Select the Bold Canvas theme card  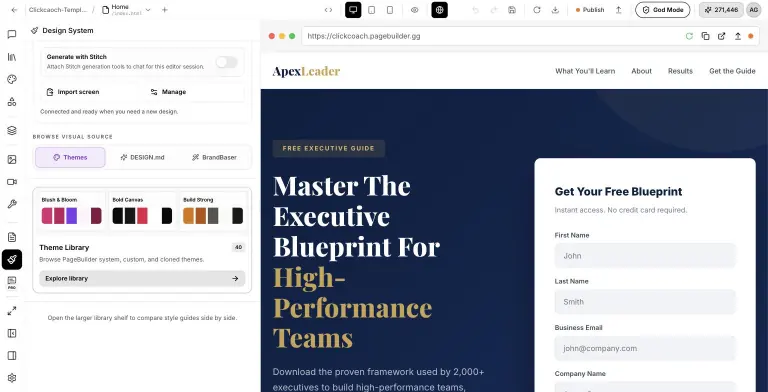tap(142, 211)
